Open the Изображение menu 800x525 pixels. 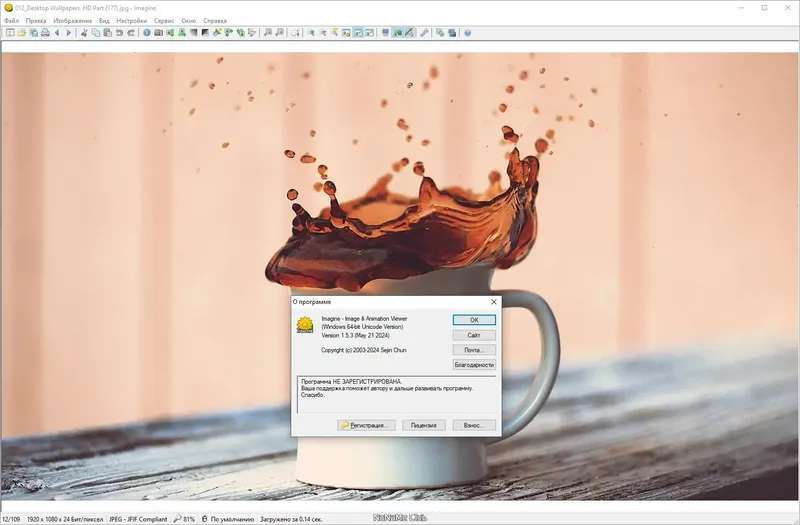72,21
